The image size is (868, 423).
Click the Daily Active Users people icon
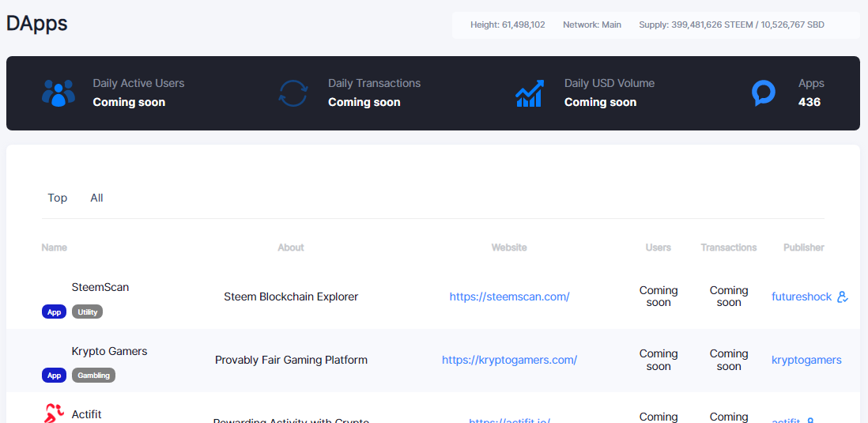(x=58, y=93)
